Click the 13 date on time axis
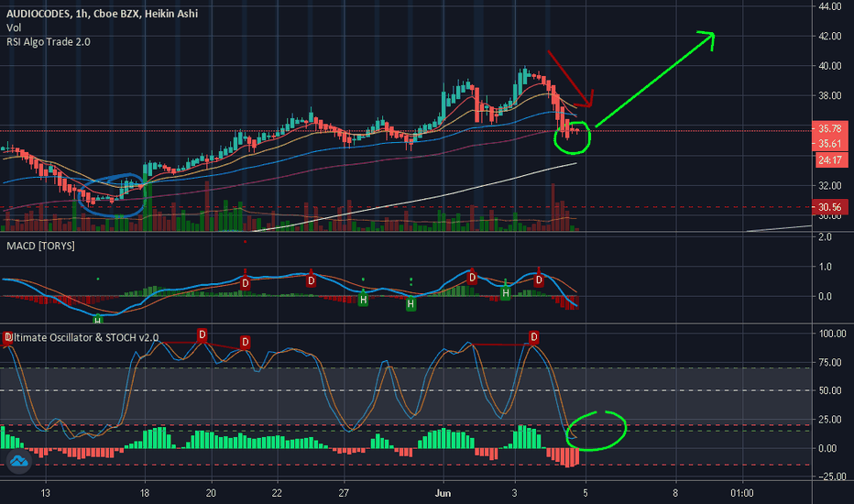The height and width of the screenshot is (504, 854). click(x=45, y=493)
